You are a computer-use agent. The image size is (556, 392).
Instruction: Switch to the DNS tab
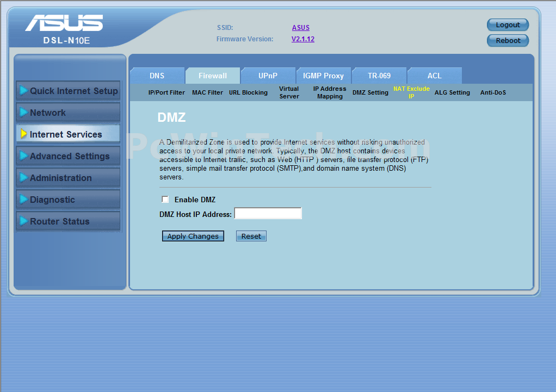157,76
